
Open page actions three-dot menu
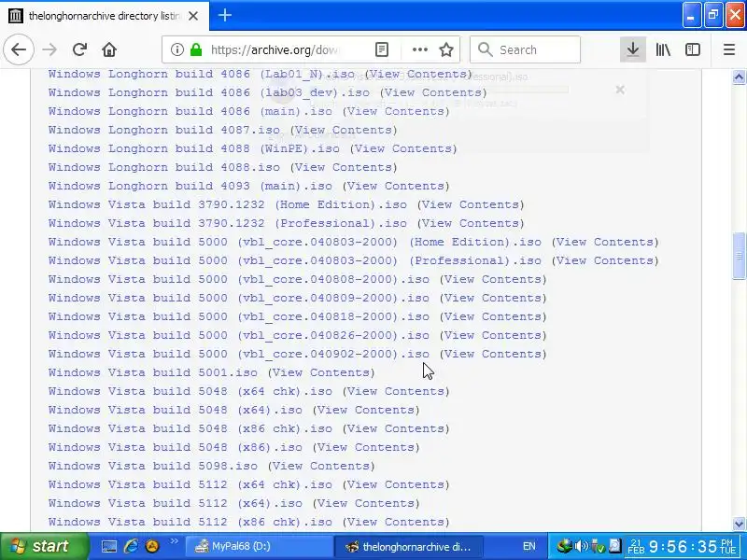tap(419, 49)
